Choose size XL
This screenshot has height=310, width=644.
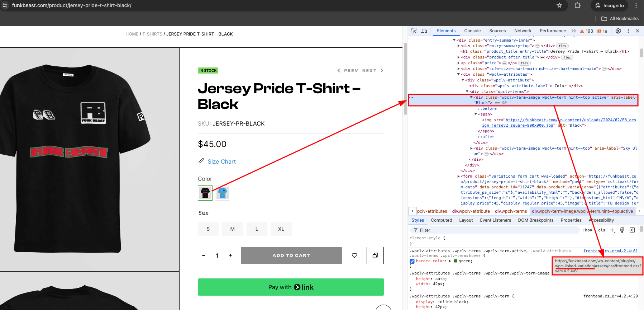pos(281,229)
